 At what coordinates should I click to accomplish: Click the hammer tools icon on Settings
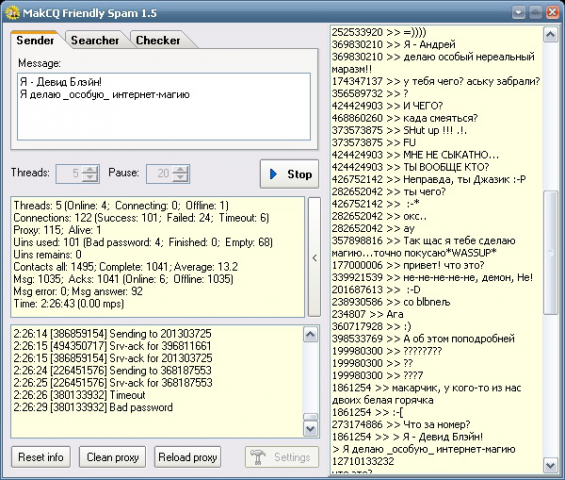click(258, 457)
